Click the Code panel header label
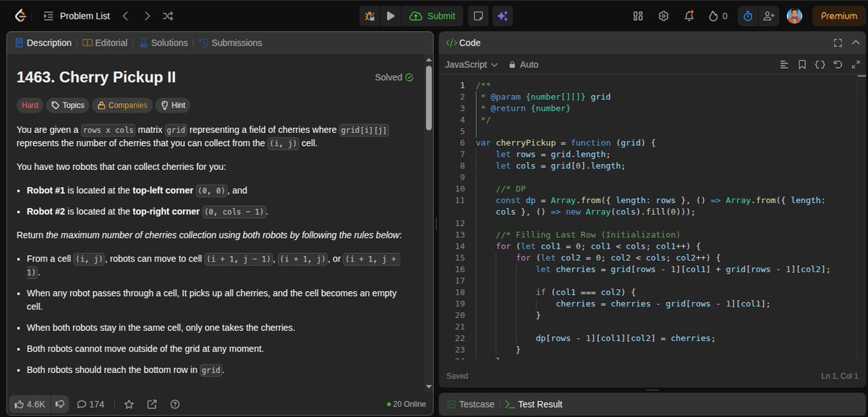Viewport: 868px width, 417px height. coord(463,43)
